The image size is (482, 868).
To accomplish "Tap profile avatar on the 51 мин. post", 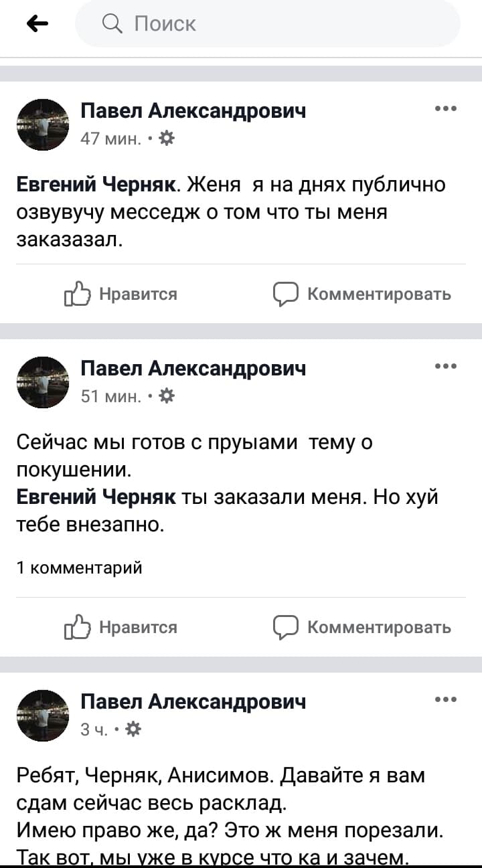I will point(42,381).
